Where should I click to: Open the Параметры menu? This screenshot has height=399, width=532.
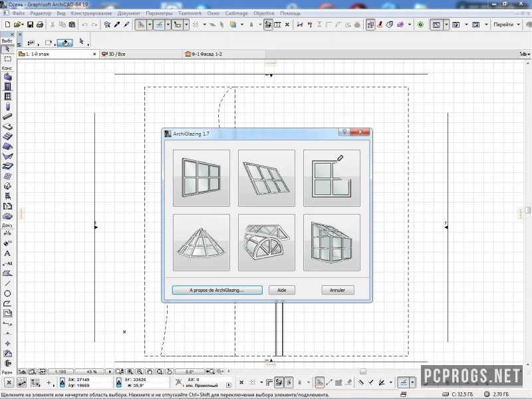coord(159,13)
